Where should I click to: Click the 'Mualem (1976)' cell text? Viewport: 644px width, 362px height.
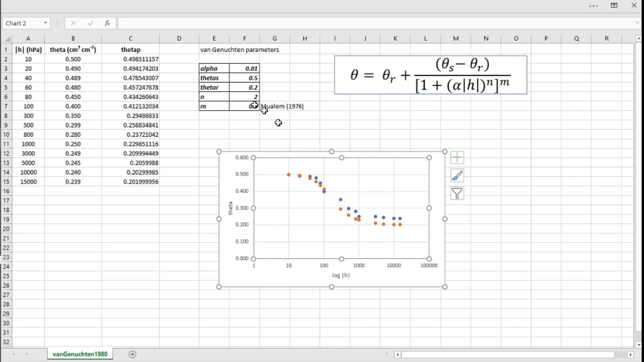click(x=283, y=107)
